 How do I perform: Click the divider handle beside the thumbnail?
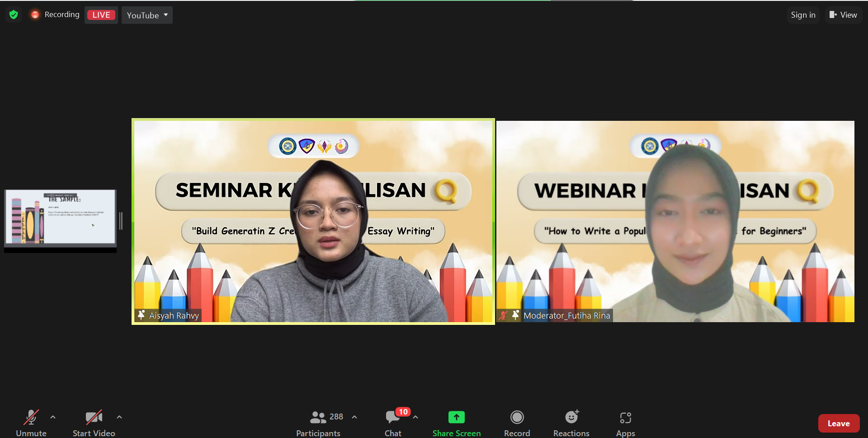click(x=121, y=221)
